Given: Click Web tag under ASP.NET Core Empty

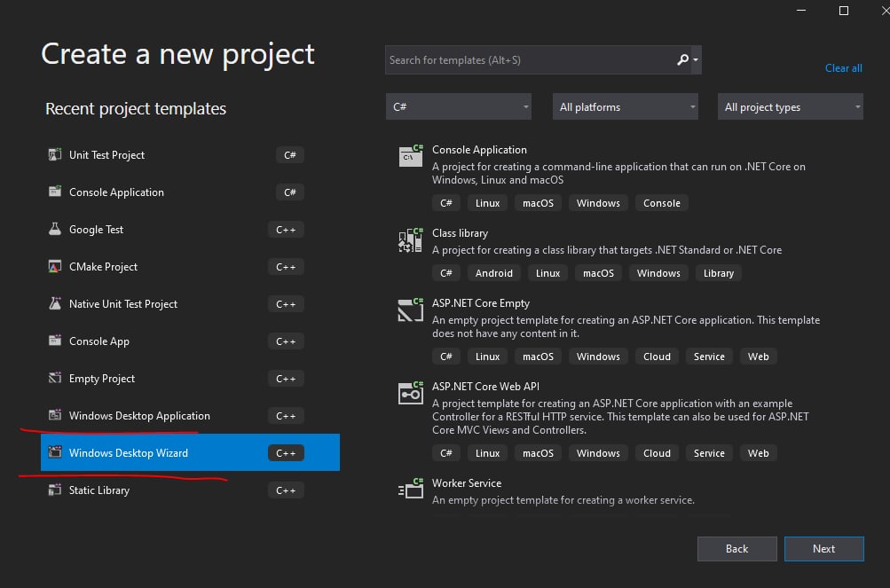Looking at the screenshot, I should 759,357.
